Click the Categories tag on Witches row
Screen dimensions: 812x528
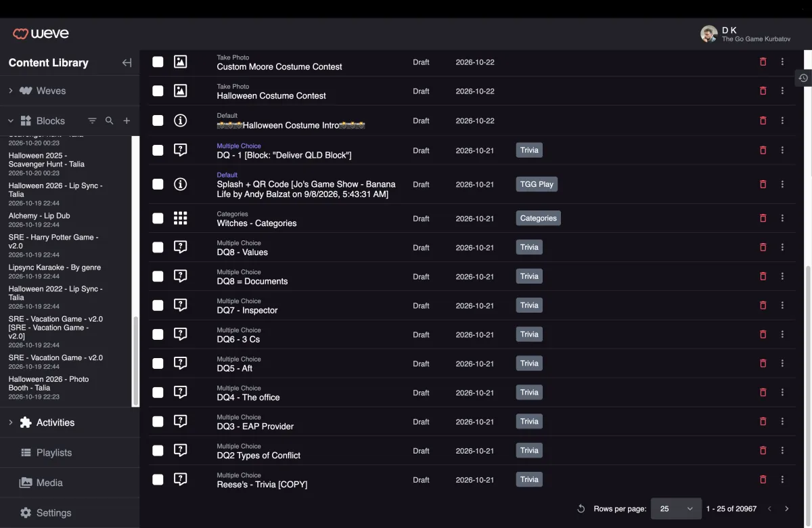(538, 218)
